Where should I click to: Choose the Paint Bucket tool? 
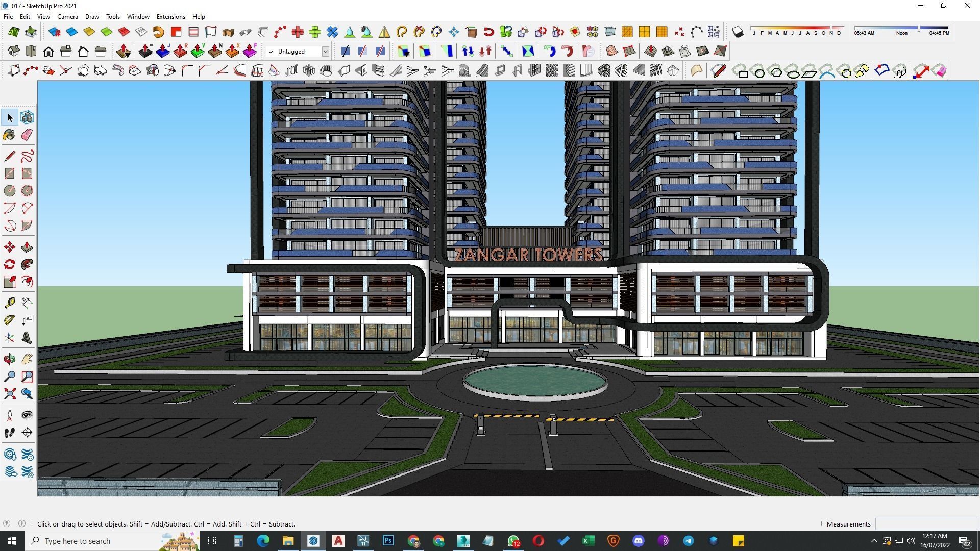pos(10,135)
